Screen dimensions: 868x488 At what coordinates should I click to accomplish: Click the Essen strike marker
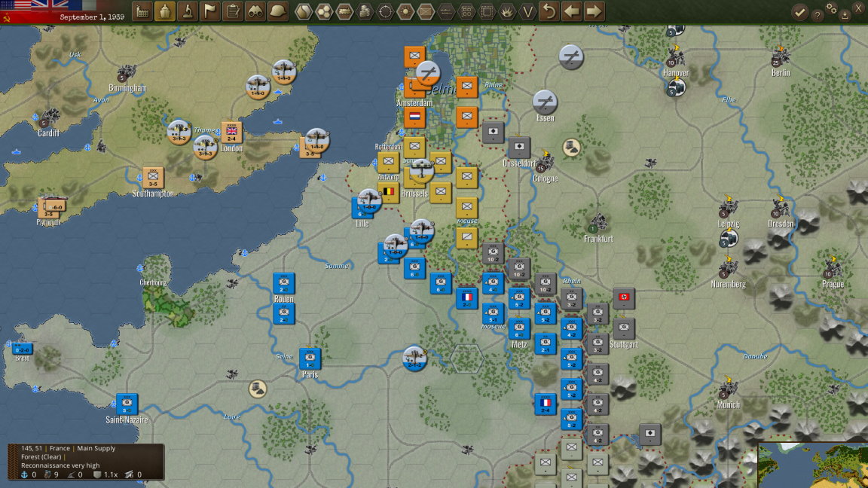click(x=546, y=102)
